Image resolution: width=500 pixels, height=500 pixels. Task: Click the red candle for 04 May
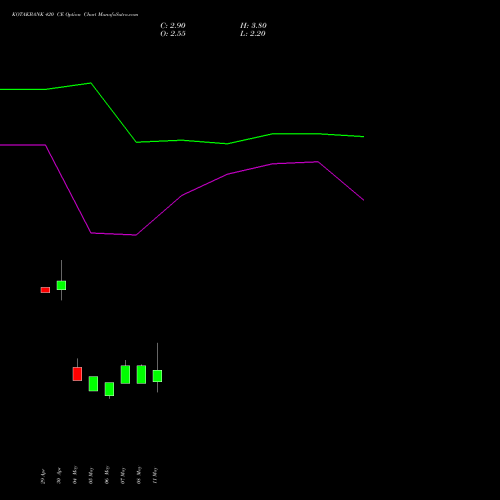[x=77, y=374]
